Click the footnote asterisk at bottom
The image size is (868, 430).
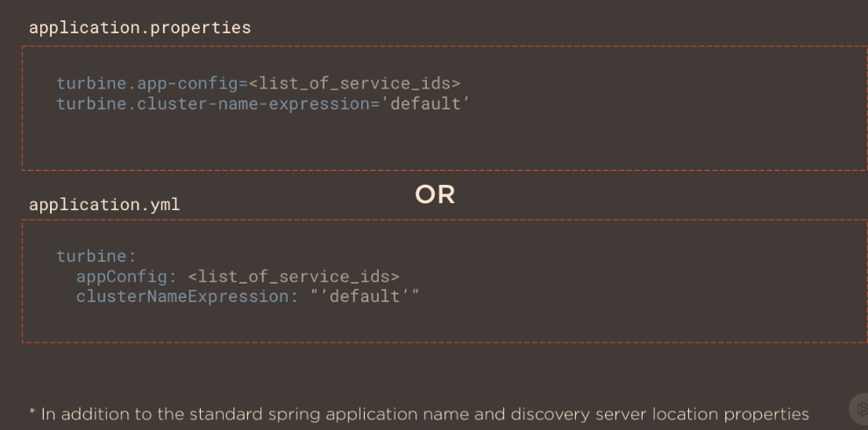click(x=32, y=412)
